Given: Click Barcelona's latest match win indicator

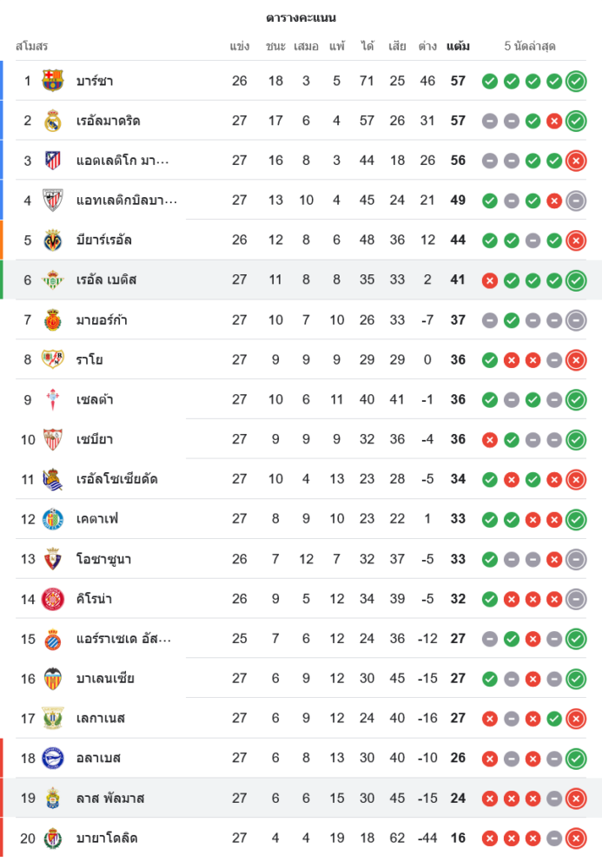Looking at the screenshot, I should (x=575, y=82).
